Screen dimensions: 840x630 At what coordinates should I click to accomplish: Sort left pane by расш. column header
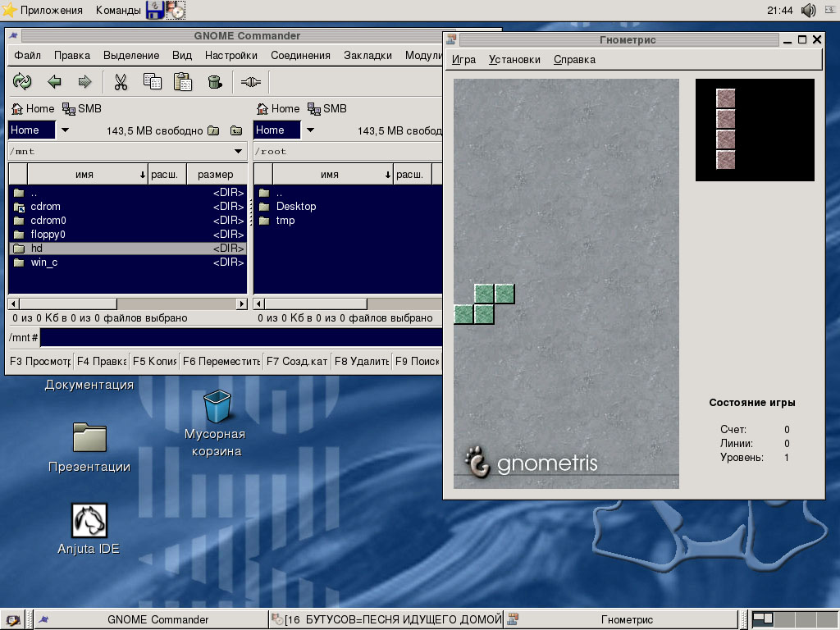(x=167, y=174)
